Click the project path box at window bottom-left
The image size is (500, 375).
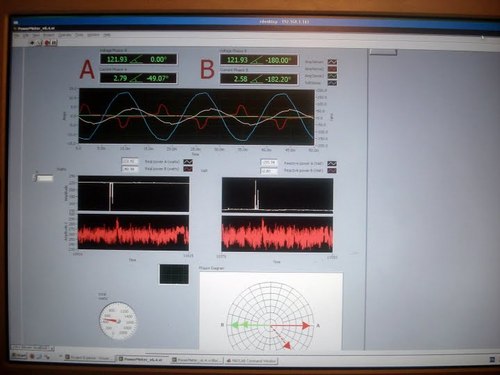pos(31,348)
